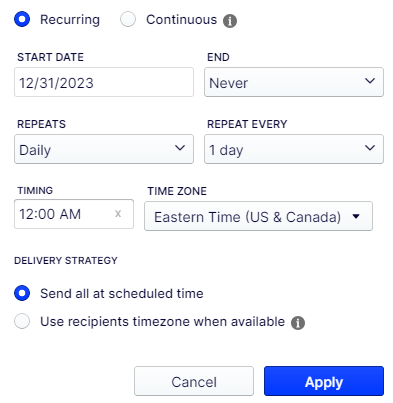Clear the timing field with the x icon
Viewport: 393px width, 403px height.
(x=118, y=213)
